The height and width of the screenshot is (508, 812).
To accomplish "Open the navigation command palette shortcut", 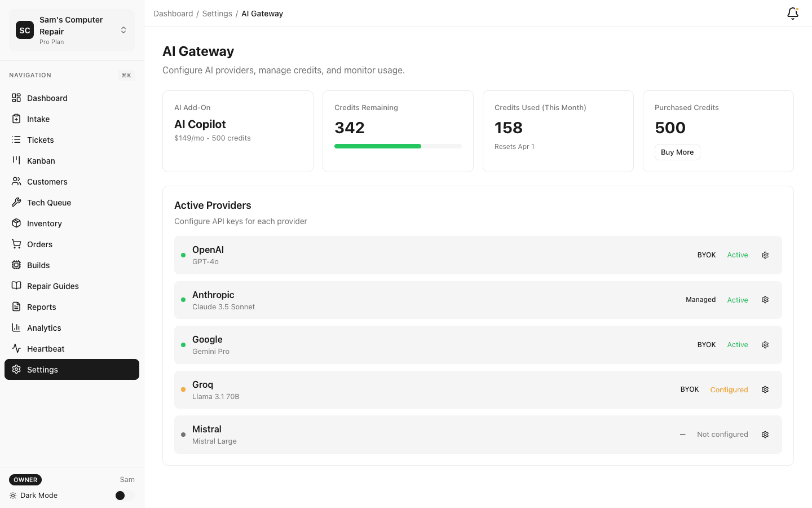I will pyautogui.click(x=126, y=75).
